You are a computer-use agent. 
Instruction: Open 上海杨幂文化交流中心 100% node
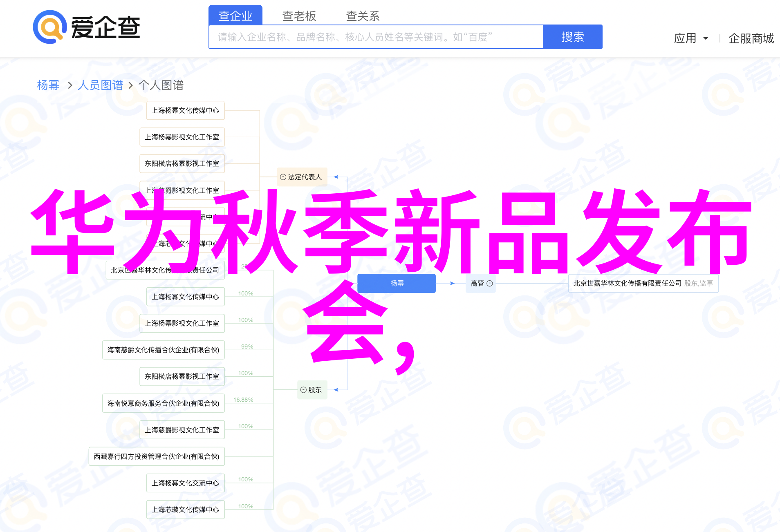[186, 483]
